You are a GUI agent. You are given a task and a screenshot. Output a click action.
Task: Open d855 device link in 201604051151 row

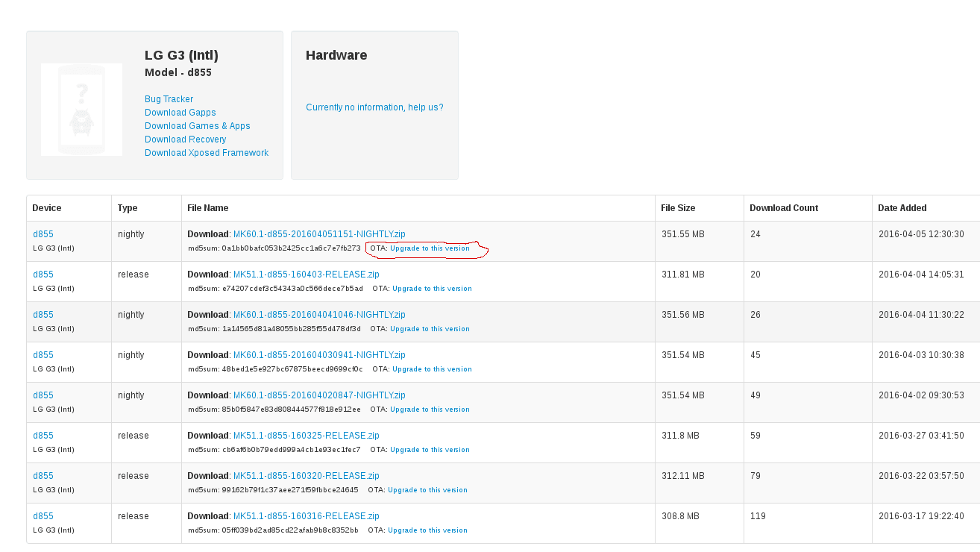coord(43,234)
